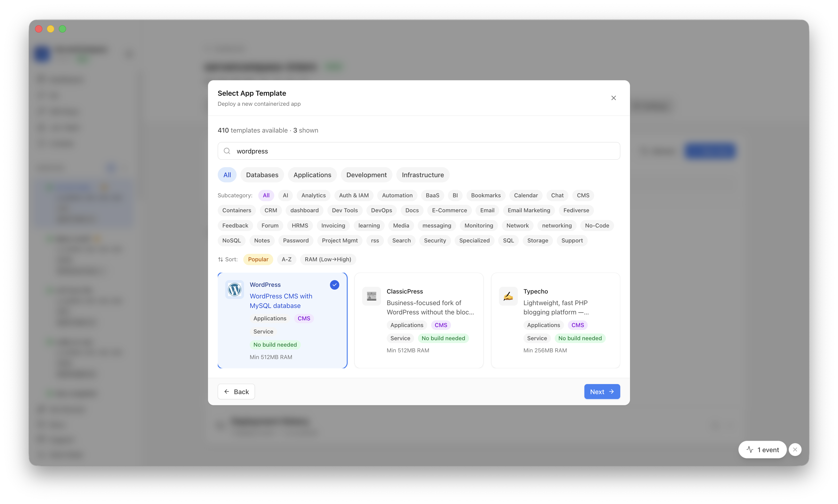Filter by Support subcategory
This screenshot has width=838, height=504.
[572, 240]
